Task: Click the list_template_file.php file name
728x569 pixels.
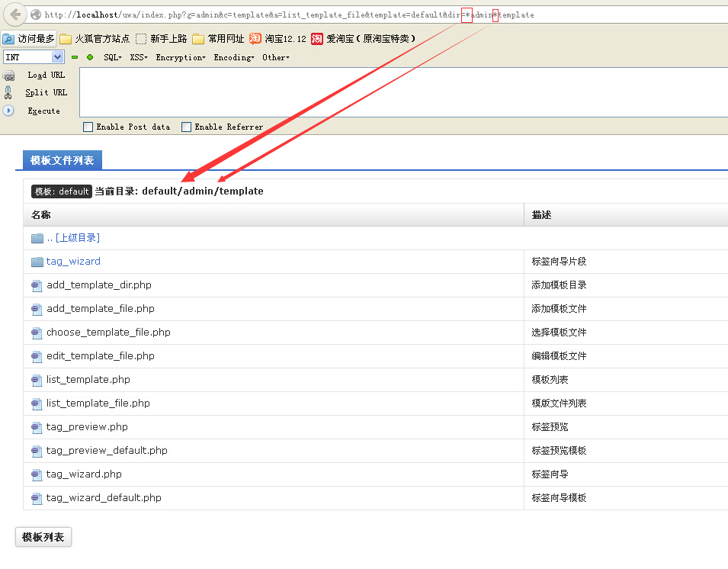Action: (98, 403)
